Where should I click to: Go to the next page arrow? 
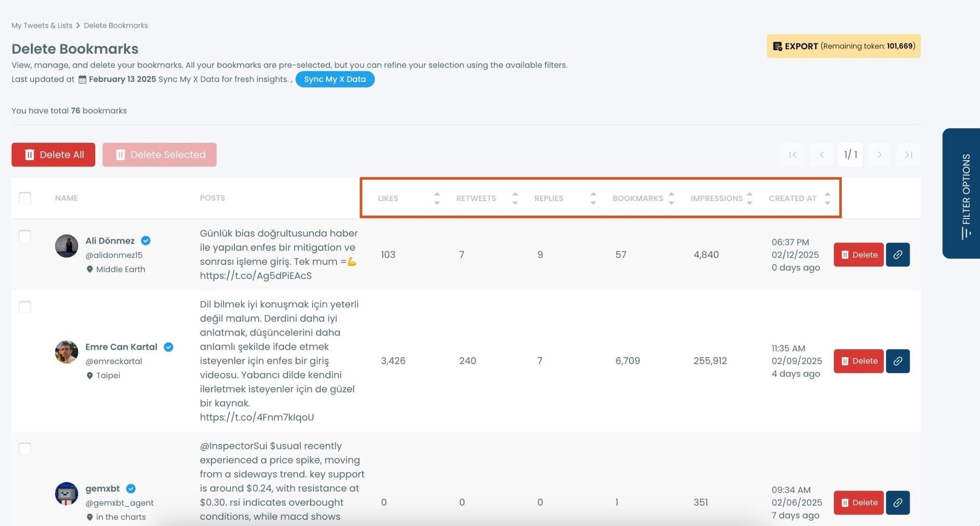coord(879,154)
